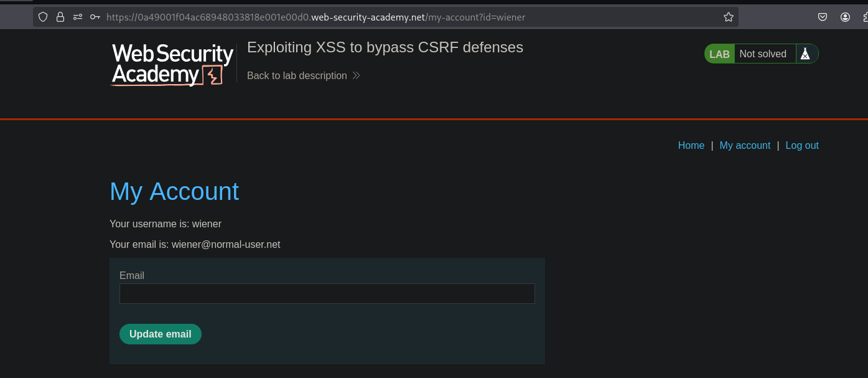This screenshot has height=378, width=868.
Task: Click the lab flask status icon
Action: [x=805, y=54]
